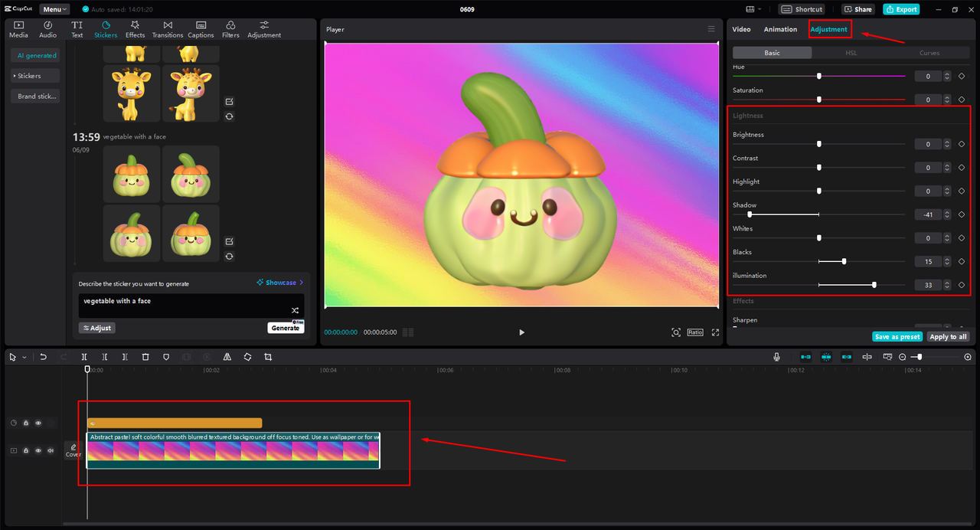Hide the main video track
Image resolution: width=980 pixels, height=530 pixels.
(38, 450)
